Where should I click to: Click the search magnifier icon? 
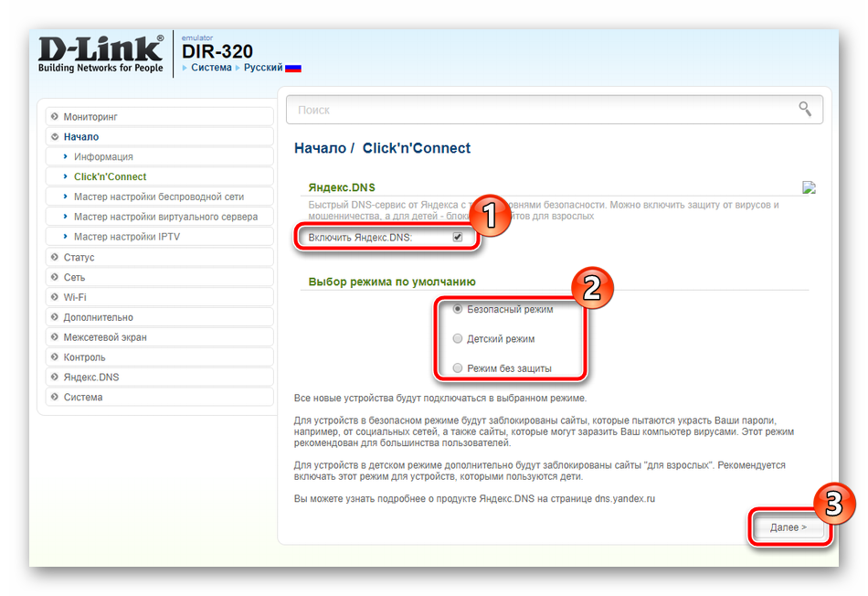pos(805,109)
